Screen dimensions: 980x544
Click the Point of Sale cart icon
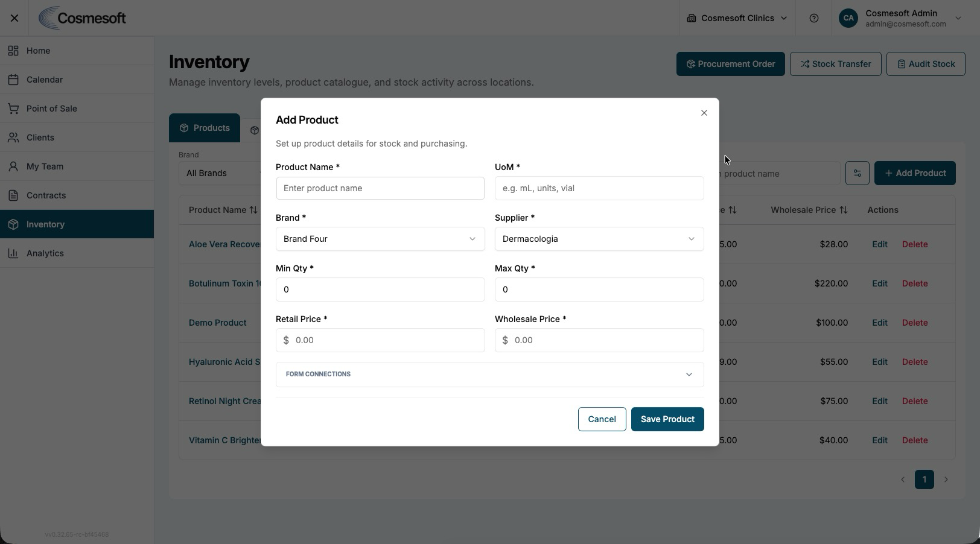pos(13,109)
